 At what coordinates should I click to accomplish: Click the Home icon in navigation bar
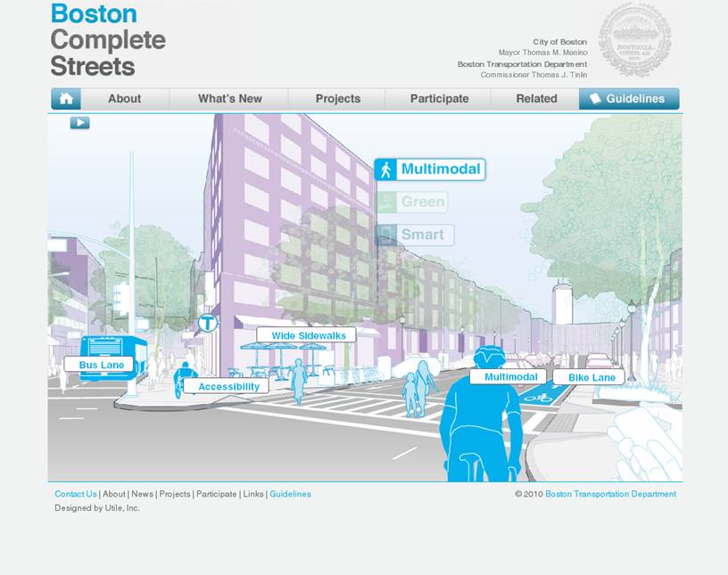coord(65,99)
